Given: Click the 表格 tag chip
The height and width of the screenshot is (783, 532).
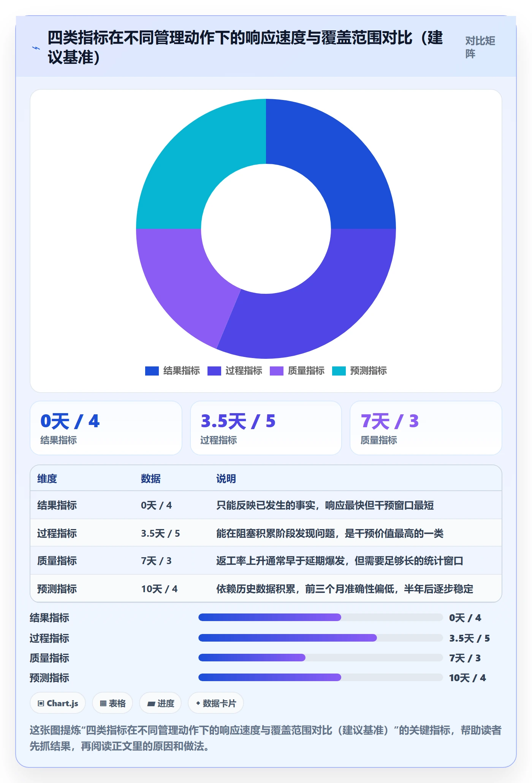Looking at the screenshot, I should pos(112,703).
